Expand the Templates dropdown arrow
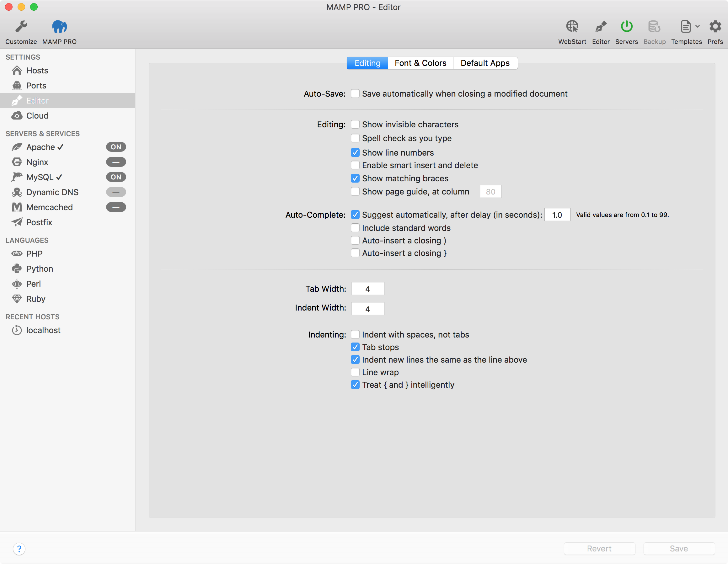The height and width of the screenshot is (564, 728). pyautogui.click(x=697, y=26)
